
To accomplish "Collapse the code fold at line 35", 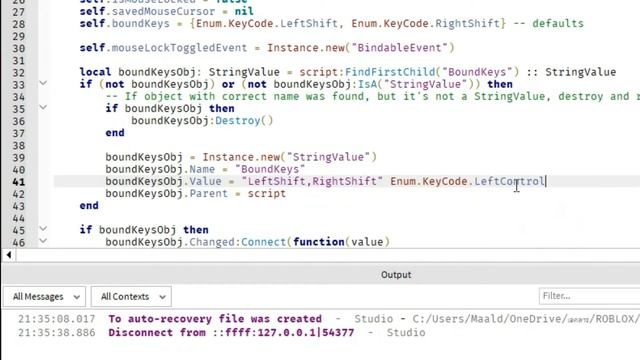I will coord(43,108).
